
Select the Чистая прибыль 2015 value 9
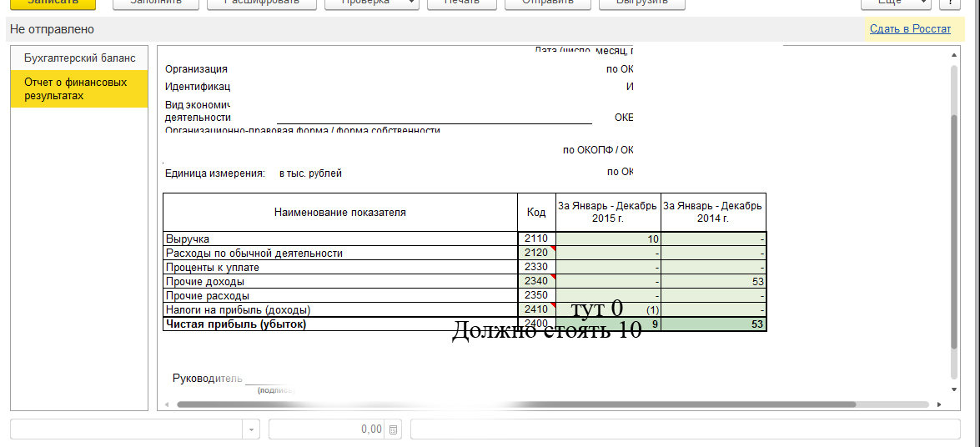tap(608, 324)
